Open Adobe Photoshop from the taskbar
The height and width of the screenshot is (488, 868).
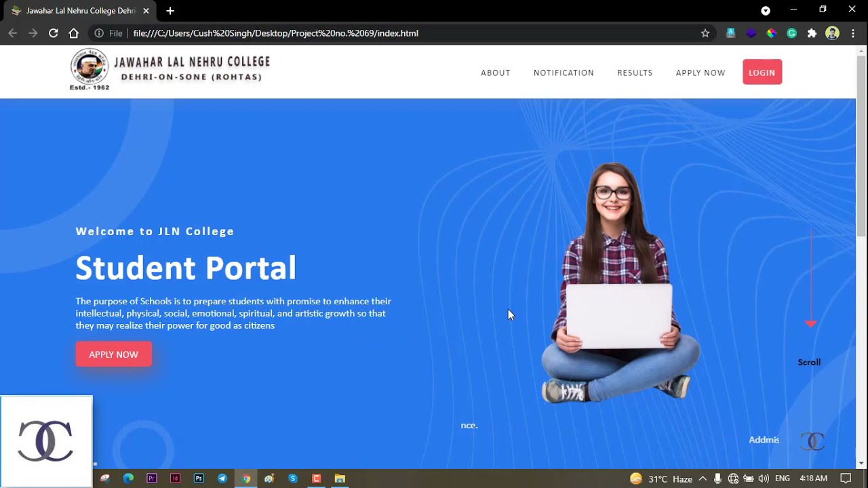click(x=199, y=479)
